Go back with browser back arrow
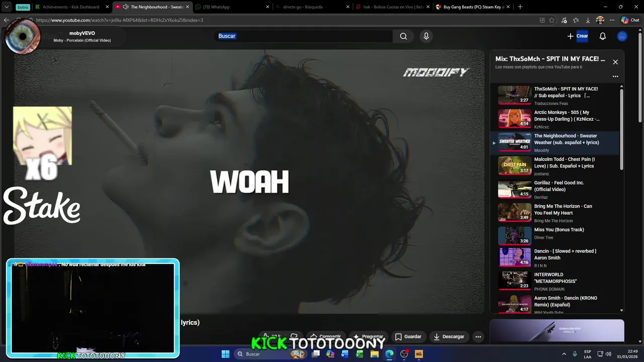 7,20
